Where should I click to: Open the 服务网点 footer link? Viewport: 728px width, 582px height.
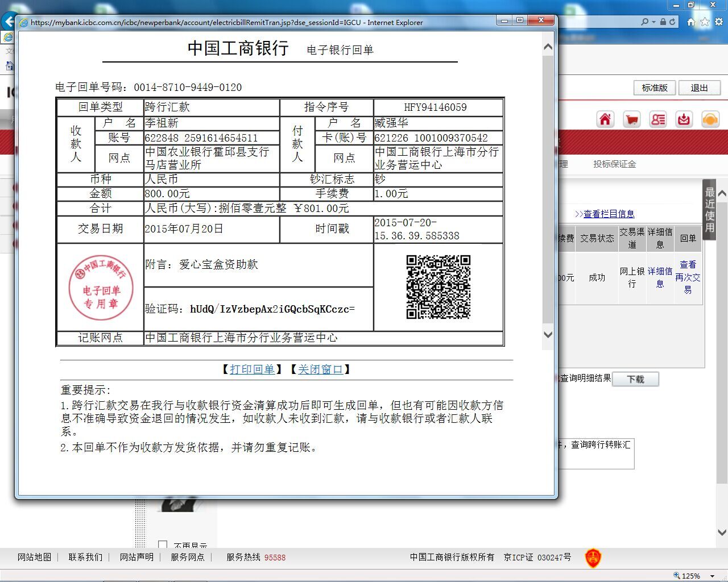tap(188, 558)
